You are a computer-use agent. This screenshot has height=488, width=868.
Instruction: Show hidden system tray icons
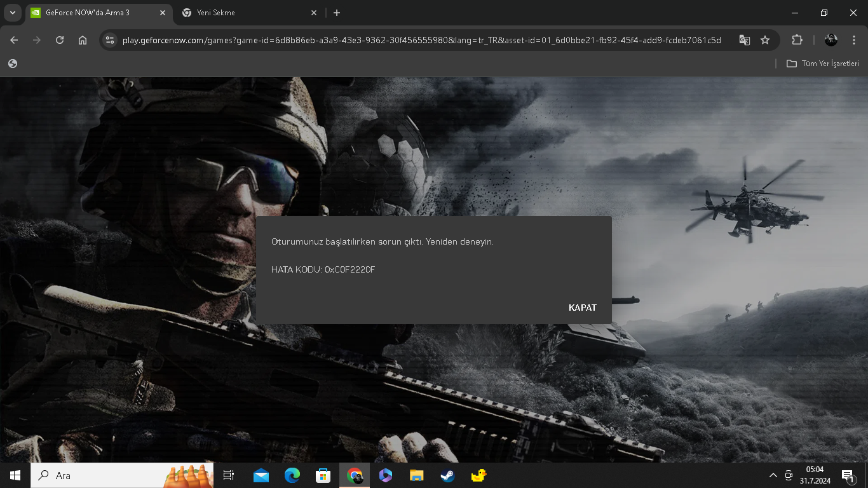(773, 475)
